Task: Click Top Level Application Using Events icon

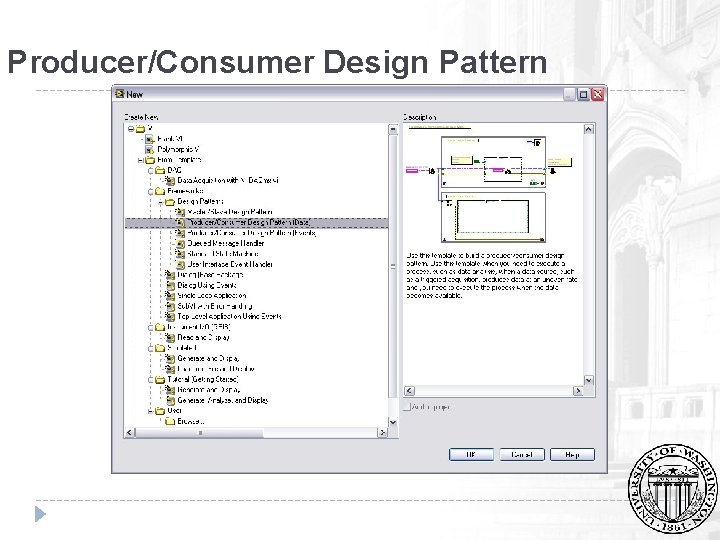Action: click(170, 316)
